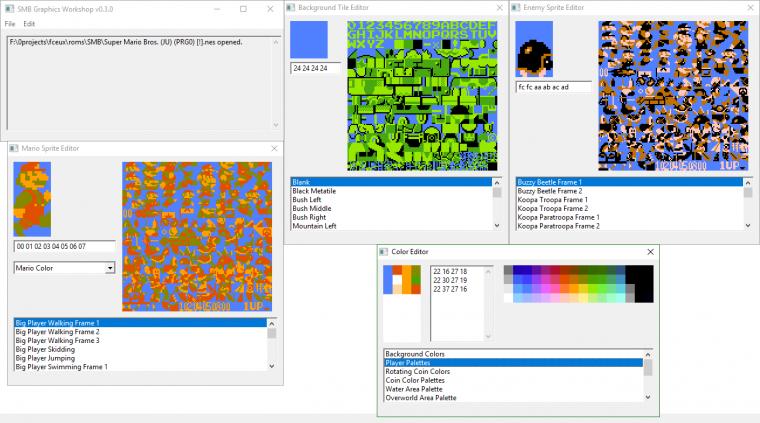The image size is (760, 423).
Task: Close the Mario Sprite Editor window
Action: [274, 148]
